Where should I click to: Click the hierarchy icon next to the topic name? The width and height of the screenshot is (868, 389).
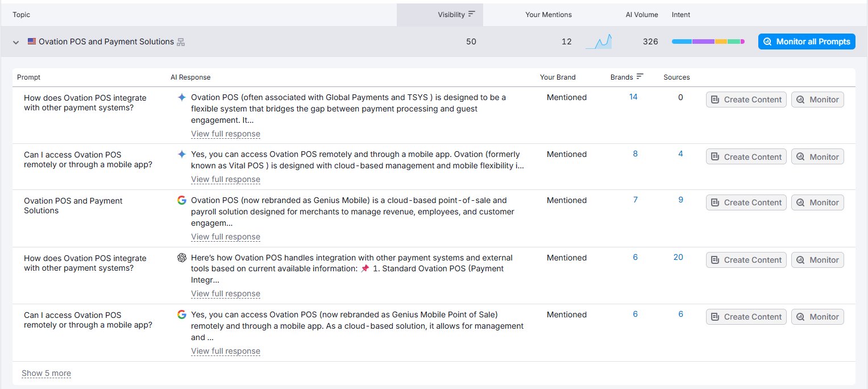pos(181,42)
